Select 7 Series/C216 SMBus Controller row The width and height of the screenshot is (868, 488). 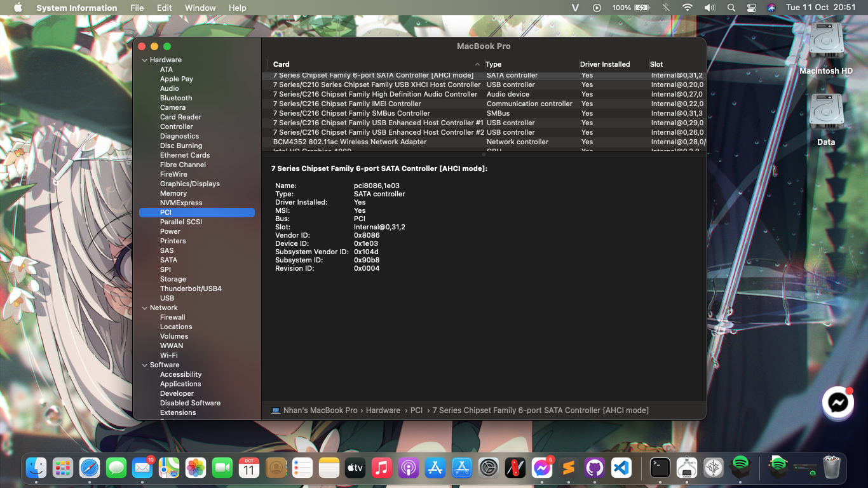point(484,113)
